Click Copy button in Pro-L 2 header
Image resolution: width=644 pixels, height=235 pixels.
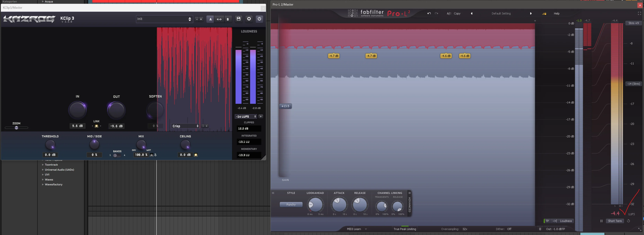tap(457, 14)
